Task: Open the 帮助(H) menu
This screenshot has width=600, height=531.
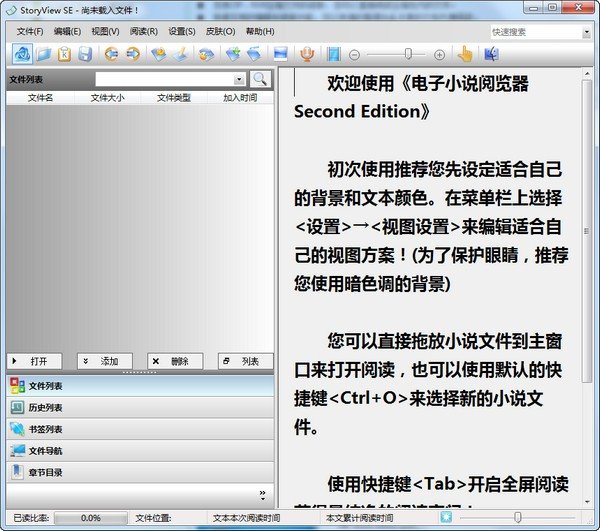Action: click(260, 31)
